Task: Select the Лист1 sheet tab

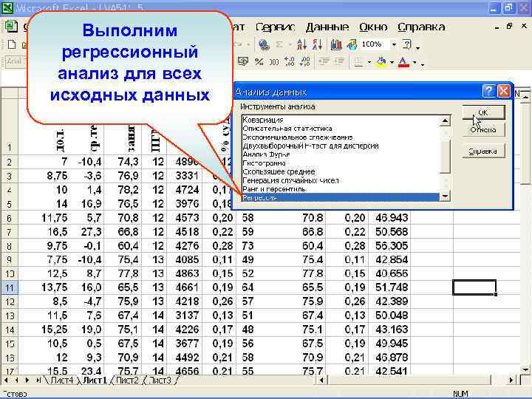Action: [x=95, y=380]
